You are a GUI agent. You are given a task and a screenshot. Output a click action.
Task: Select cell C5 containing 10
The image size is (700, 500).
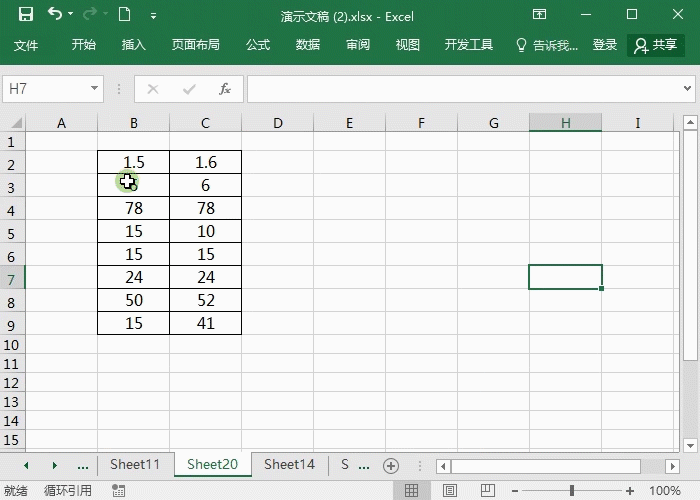coord(205,231)
